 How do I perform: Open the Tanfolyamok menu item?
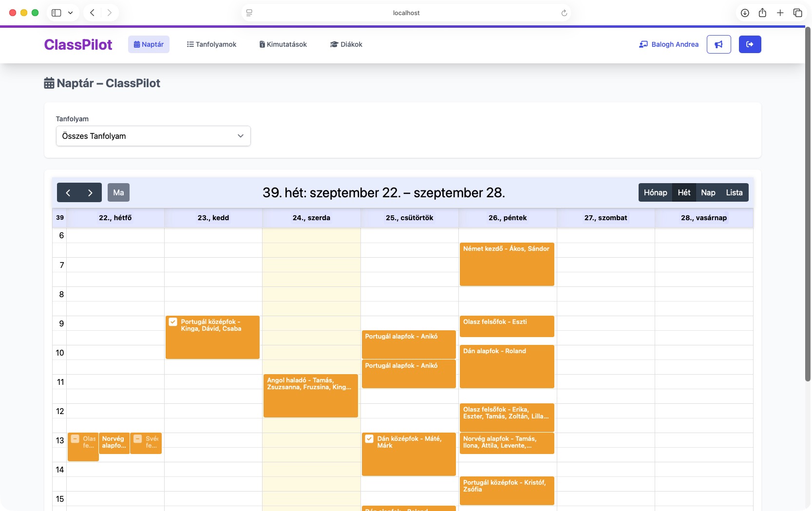[x=211, y=44]
